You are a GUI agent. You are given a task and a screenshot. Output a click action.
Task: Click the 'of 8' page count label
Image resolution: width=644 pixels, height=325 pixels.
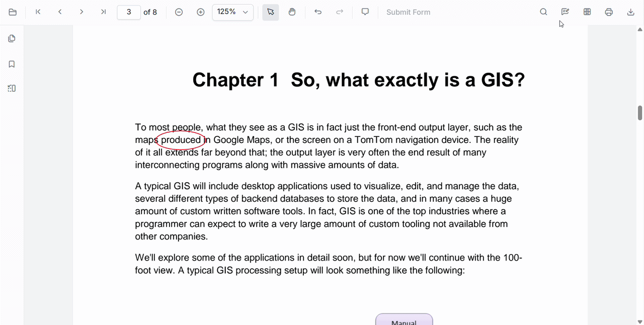tap(150, 12)
